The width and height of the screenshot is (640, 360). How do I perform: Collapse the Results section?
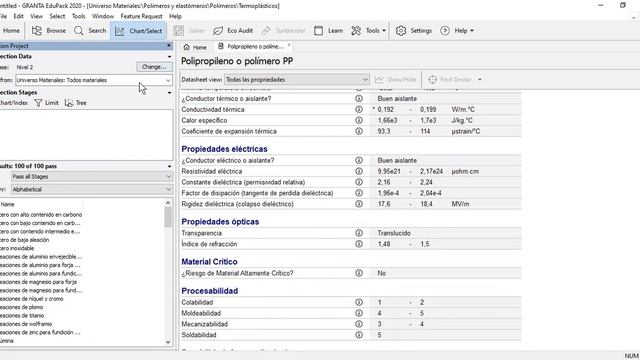tap(169, 166)
